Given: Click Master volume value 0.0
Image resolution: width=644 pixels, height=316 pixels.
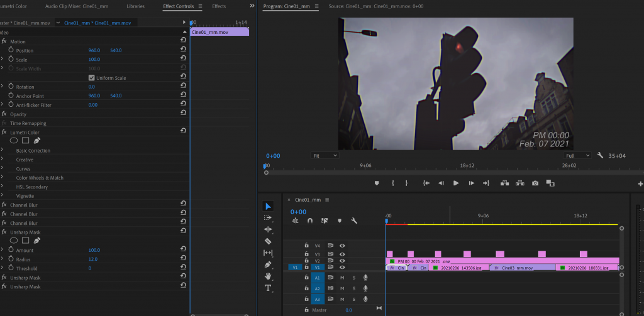Looking at the screenshot, I should click(348, 310).
